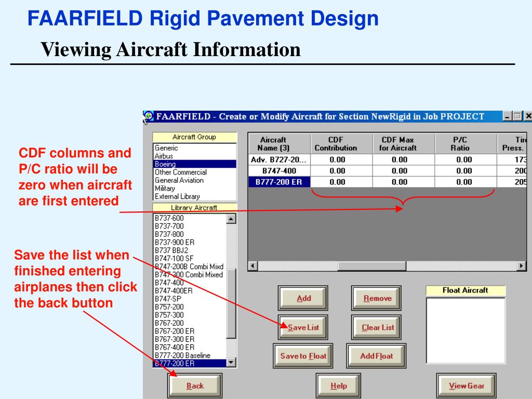
Task: Click CDF Contribution cell for B777-200 ER
Action: click(342, 182)
